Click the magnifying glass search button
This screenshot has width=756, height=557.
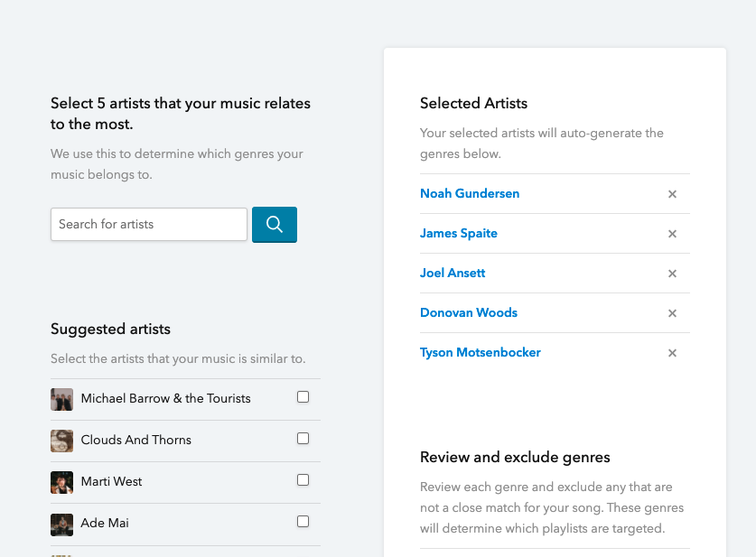[x=275, y=225]
